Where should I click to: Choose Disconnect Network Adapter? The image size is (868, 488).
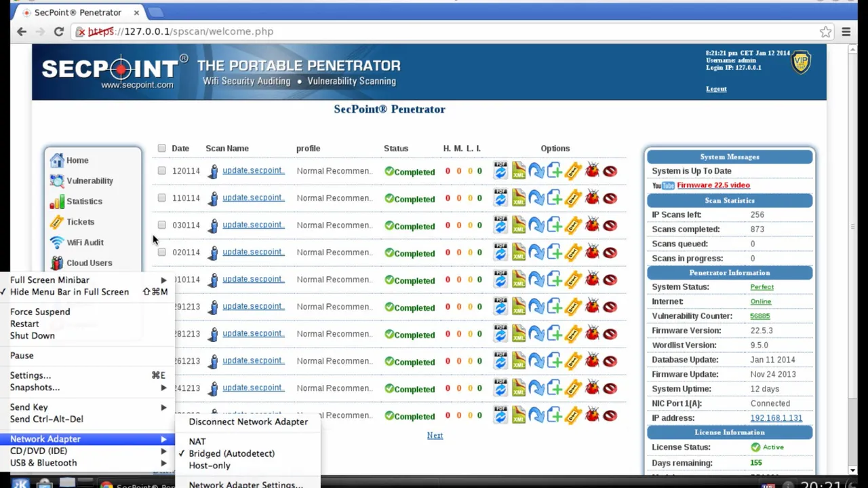point(247,421)
